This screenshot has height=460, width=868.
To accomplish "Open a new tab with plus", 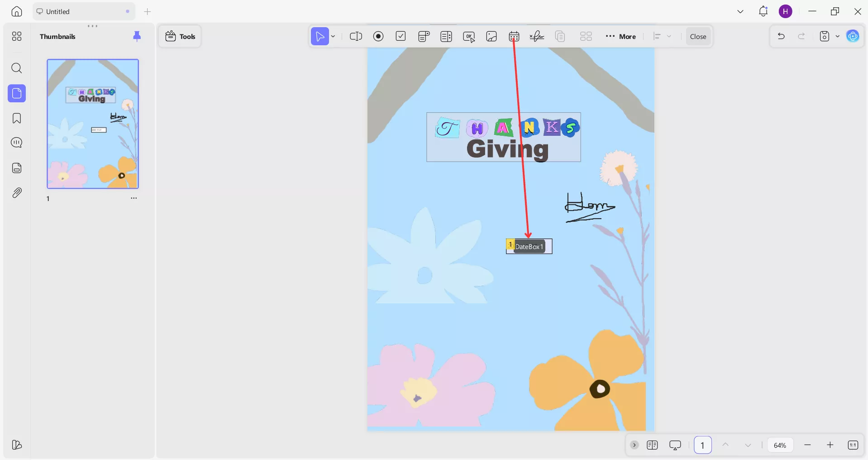I will (x=147, y=12).
